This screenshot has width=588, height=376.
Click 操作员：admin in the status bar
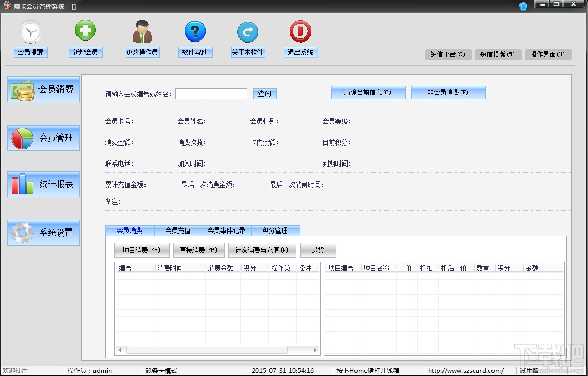(x=90, y=370)
